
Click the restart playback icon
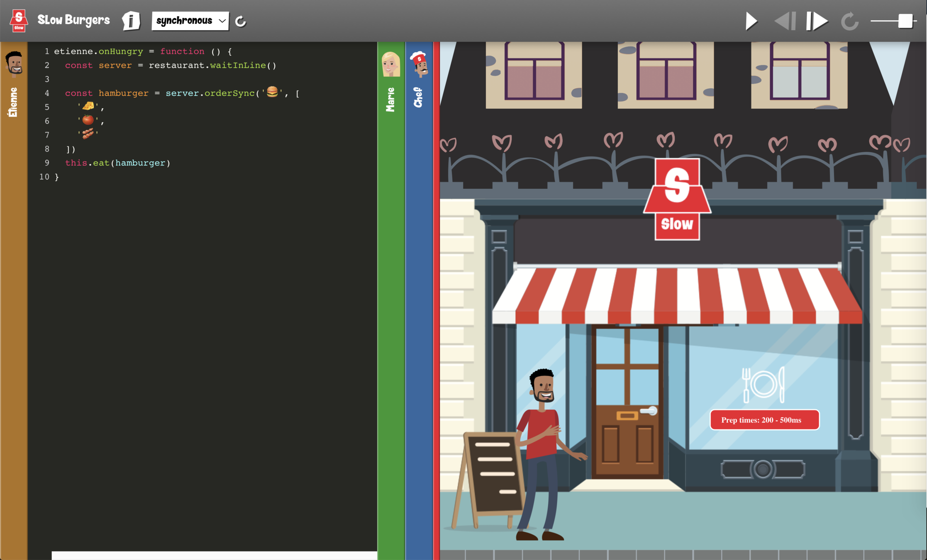coord(849,21)
